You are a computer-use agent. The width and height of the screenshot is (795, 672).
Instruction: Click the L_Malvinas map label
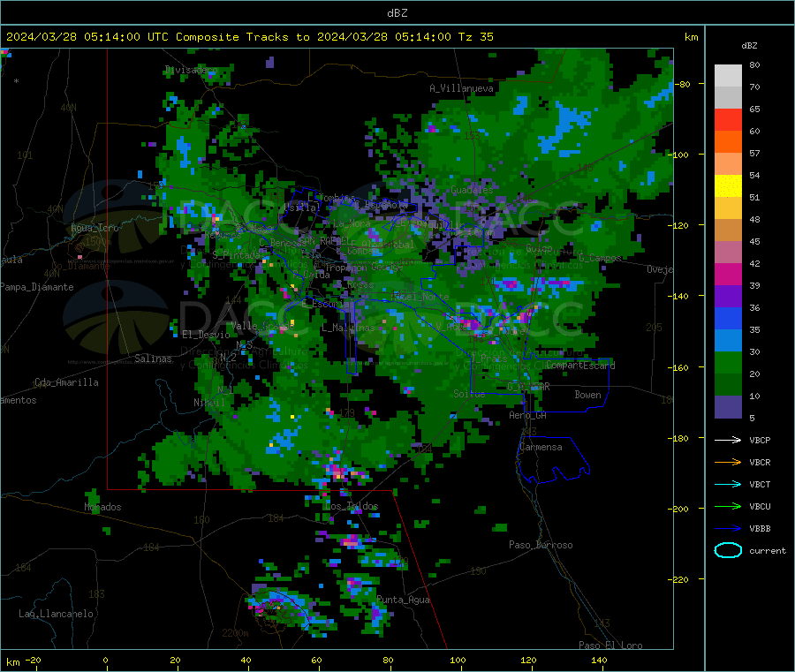348,328
